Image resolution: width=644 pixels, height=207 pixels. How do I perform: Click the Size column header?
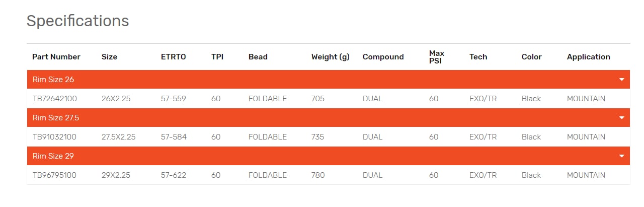[x=109, y=57]
